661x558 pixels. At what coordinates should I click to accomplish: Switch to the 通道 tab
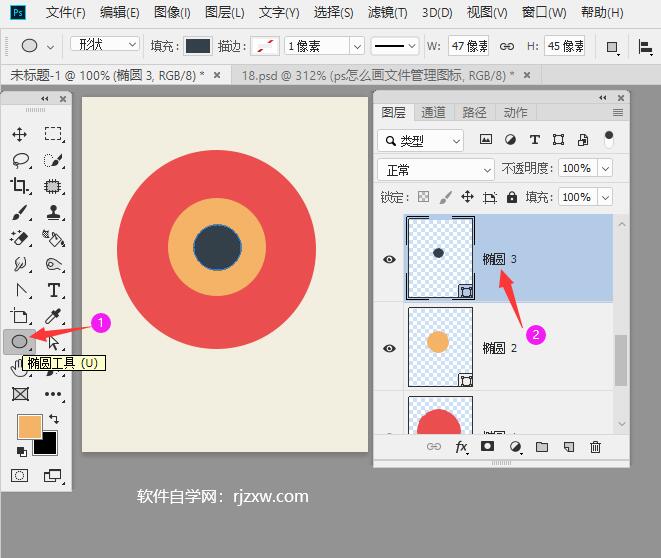tap(433, 112)
